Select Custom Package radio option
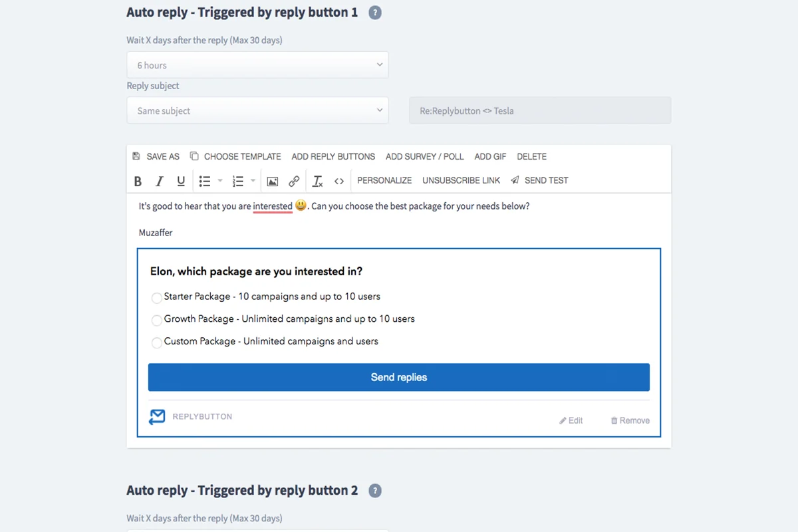Image resolution: width=798 pixels, height=532 pixels. (157, 342)
